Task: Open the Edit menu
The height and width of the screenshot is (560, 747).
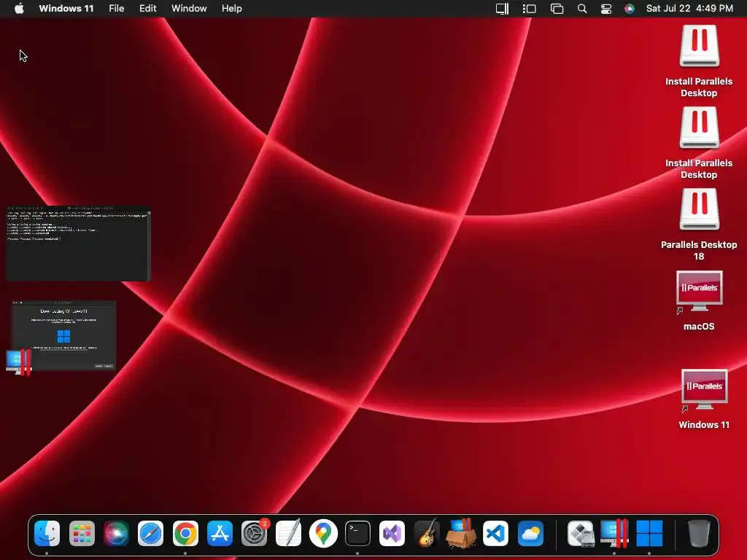Action: click(x=147, y=9)
